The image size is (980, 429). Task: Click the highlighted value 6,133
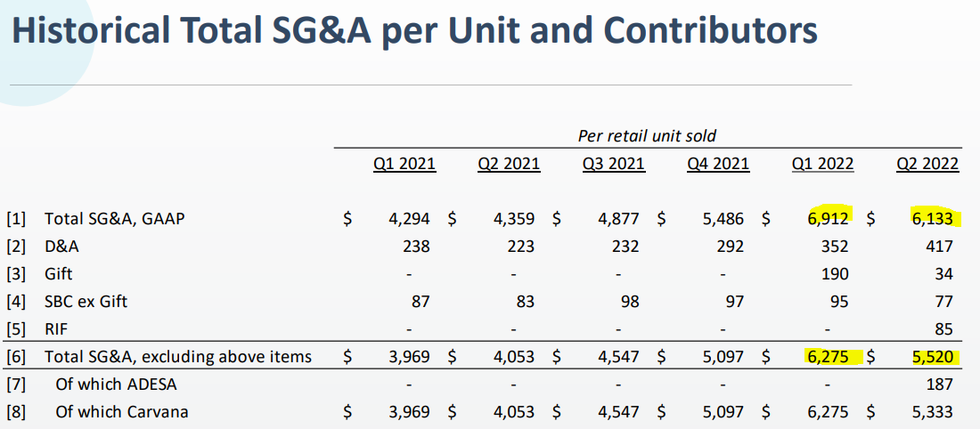[x=931, y=219]
